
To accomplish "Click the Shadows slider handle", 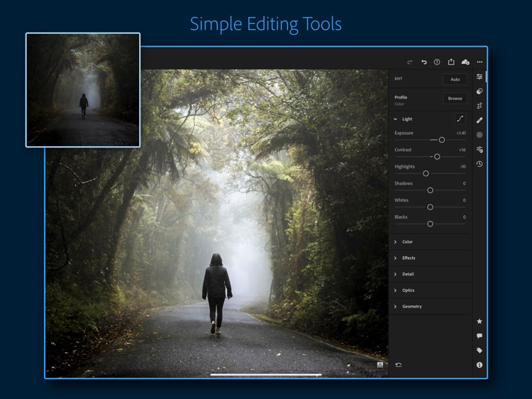I will pos(431,190).
